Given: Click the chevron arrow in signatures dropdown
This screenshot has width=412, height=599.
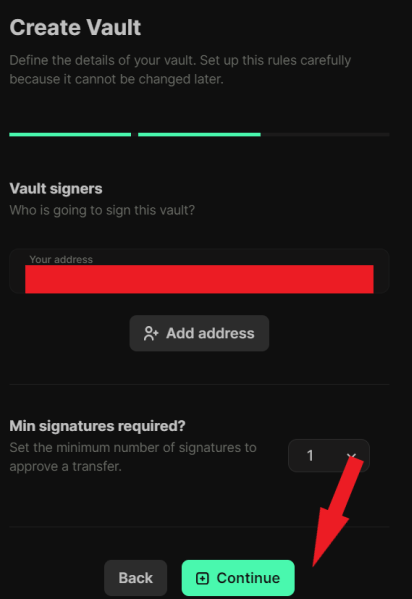Looking at the screenshot, I should tap(351, 456).
